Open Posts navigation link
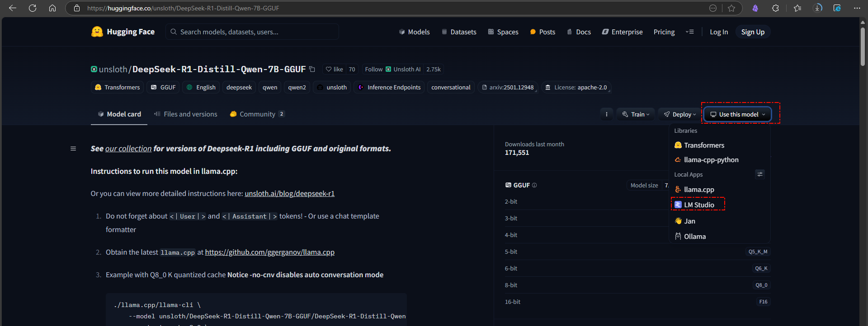 pos(542,32)
